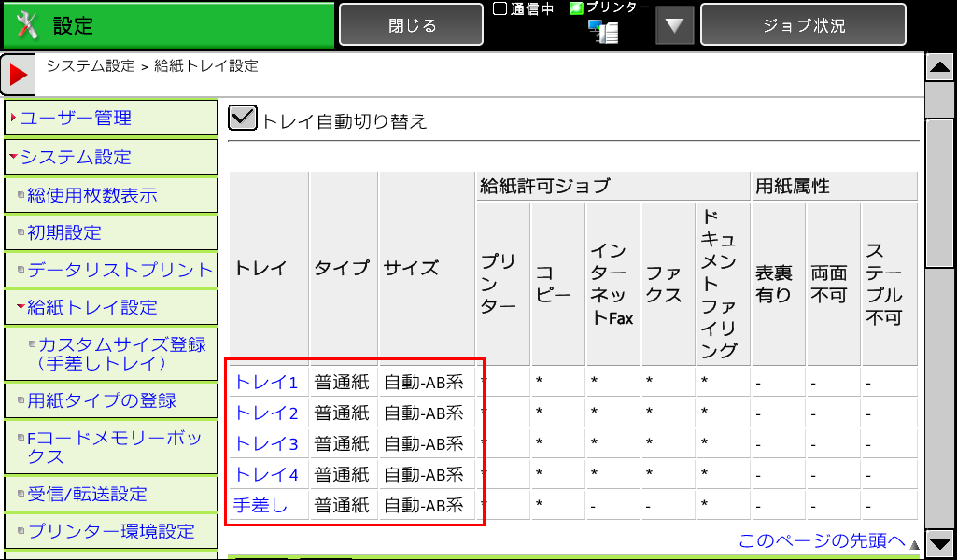Open the status dropdown arrow in header
This screenshot has height=560, width=957.
pyautogui.click(x=674, y=26)
